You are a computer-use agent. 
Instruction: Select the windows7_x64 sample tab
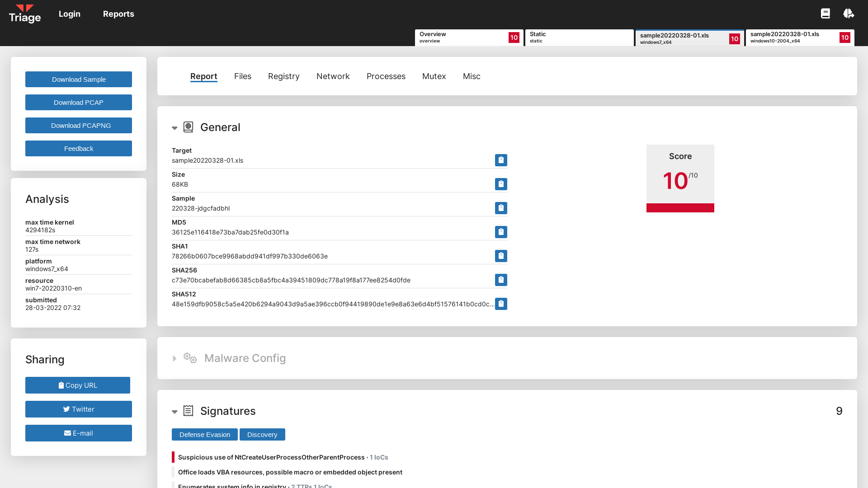tap(690, 38)
